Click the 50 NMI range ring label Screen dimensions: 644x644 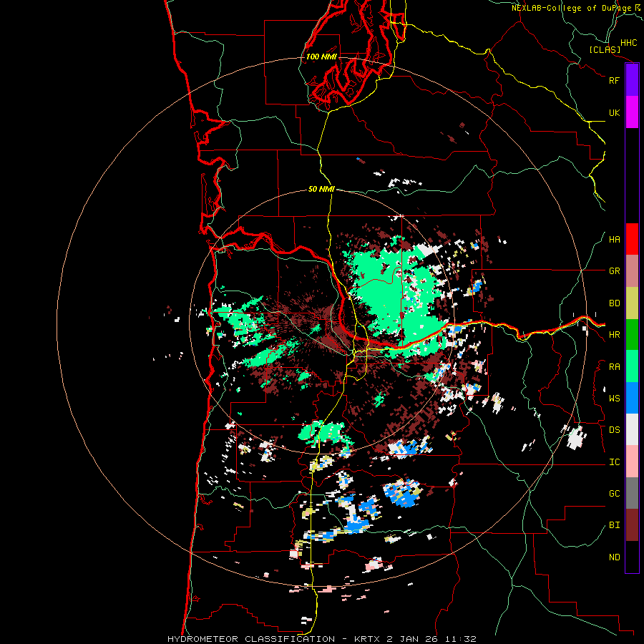321,189
